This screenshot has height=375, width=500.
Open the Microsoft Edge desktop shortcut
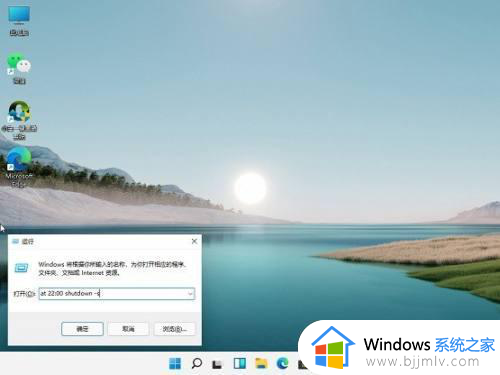[19, 167]
